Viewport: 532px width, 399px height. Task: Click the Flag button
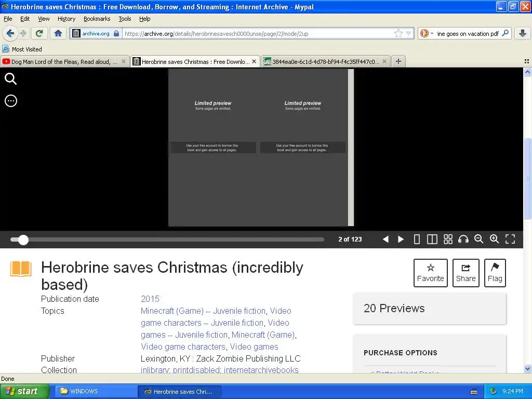pos(495,273)
